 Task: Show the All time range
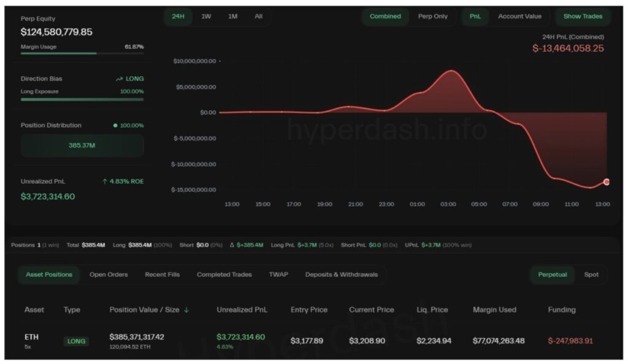click(258, 17)
